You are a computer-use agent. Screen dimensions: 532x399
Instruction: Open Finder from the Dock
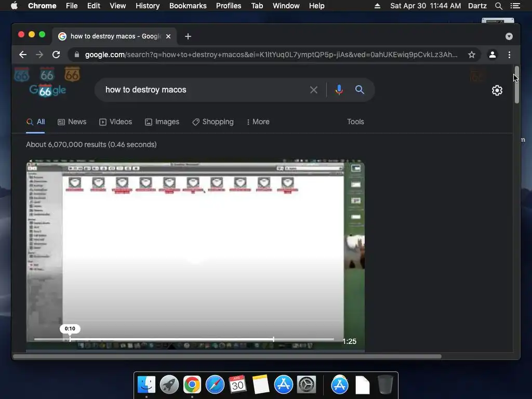pos(147,385)
